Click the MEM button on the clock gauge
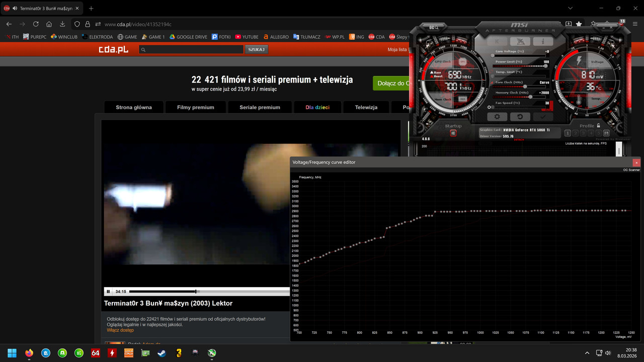The width and height of the screenshot is (644, 362). [x=463, y=99]
